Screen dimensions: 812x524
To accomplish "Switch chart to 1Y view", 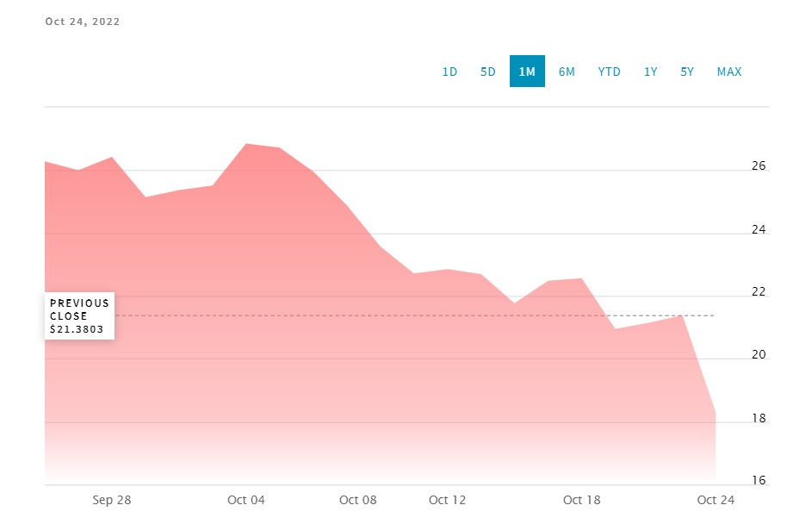I will coord(651,72).
